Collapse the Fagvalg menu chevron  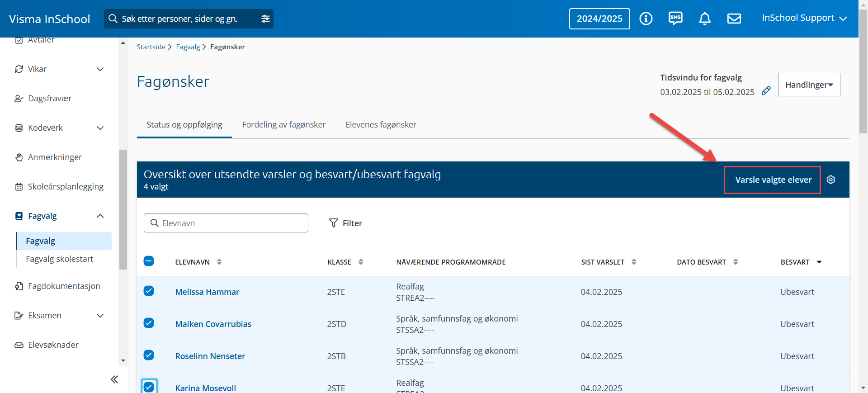point(100,216)
